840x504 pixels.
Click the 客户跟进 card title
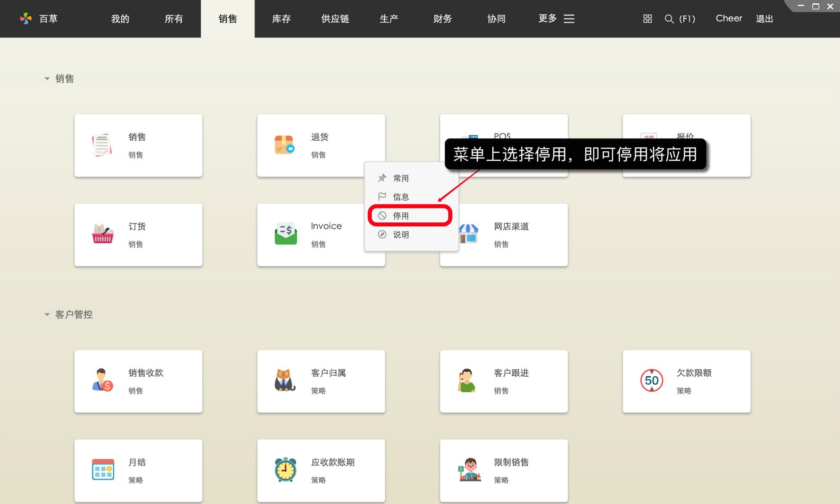click(511, 373)
